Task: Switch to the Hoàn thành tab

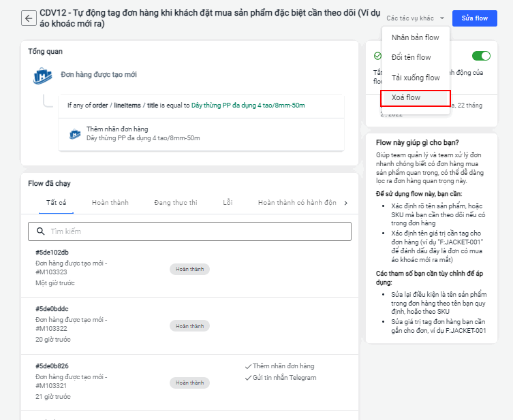Action: [110, 203]
